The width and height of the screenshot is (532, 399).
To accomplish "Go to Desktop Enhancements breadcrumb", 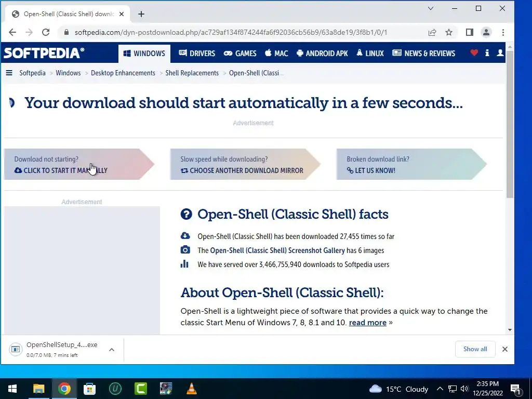I will click(123, 73).
